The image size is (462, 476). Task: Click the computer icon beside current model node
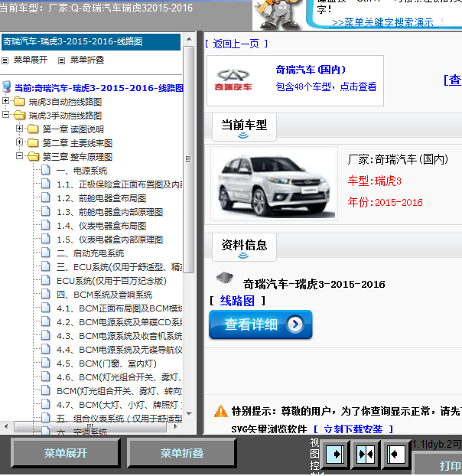[x=7, y=86]
